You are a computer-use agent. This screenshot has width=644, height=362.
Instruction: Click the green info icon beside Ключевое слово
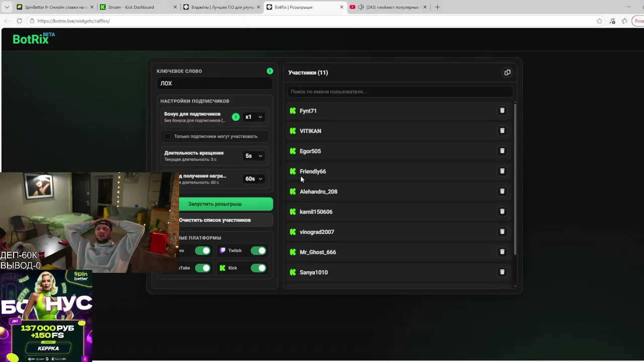270,71
